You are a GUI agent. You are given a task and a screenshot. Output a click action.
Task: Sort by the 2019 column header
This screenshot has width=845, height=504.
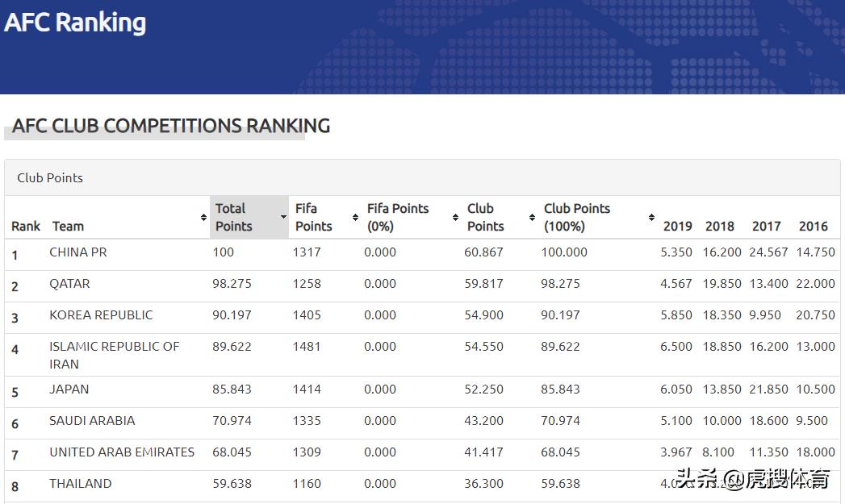[677, 227]
